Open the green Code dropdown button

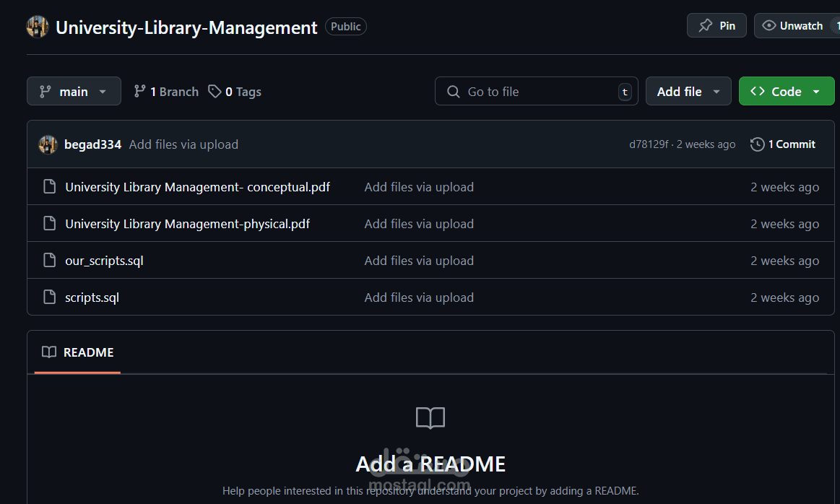pos(787,92)
